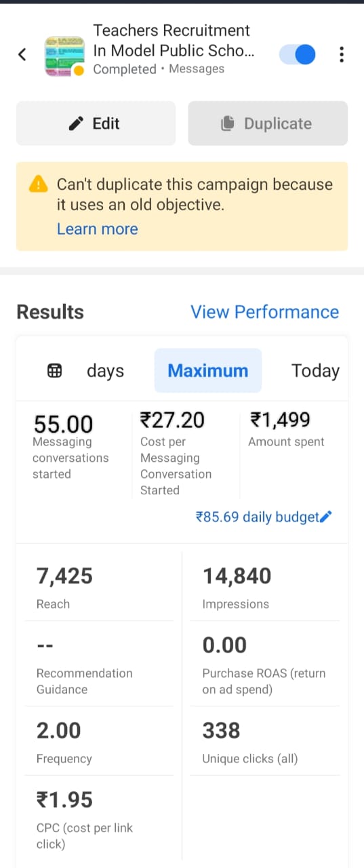The image size is (364, 868).
Task: Tap the yellow warning triangle icon
Action: coord(39,184)
